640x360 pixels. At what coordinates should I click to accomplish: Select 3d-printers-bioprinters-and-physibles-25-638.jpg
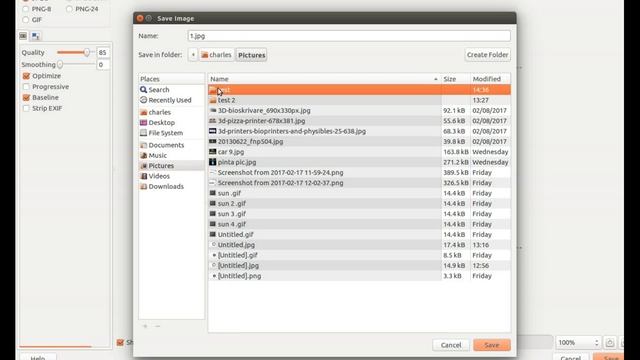point(359,131)
